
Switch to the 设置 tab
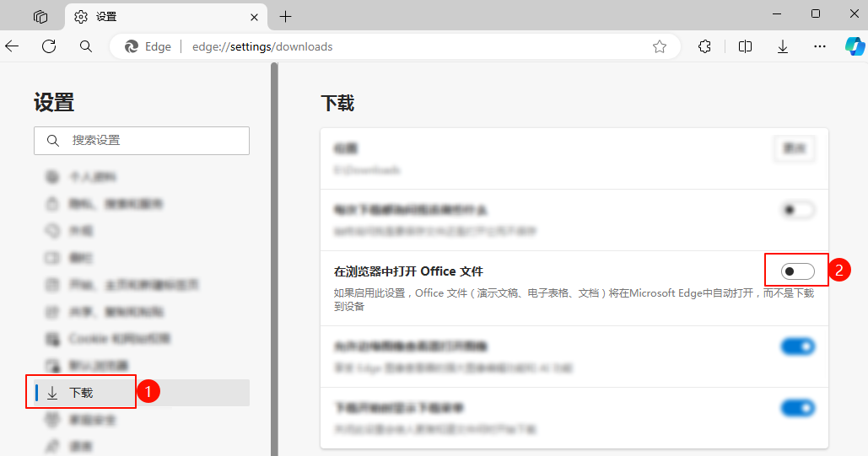click(x=160, y=16)
